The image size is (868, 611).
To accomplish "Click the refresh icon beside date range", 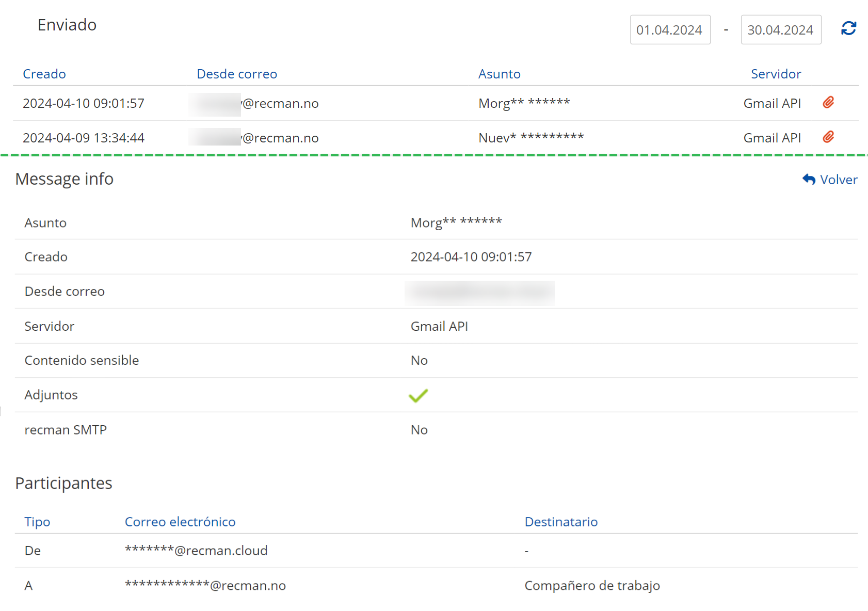I will coord(848,28).
